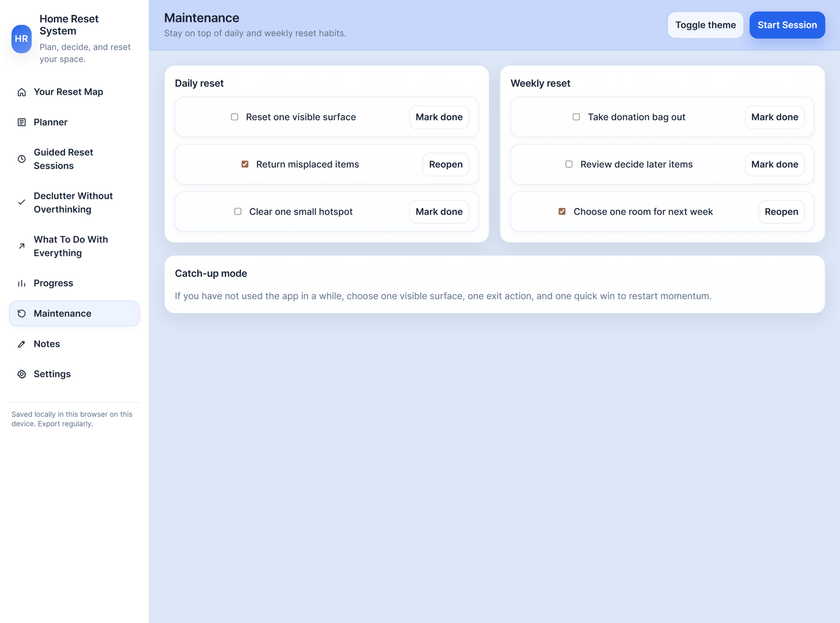Viewport: 840px width, 623px height.
Task: Click the Take donation bag out label
Action: coord(636,117)
